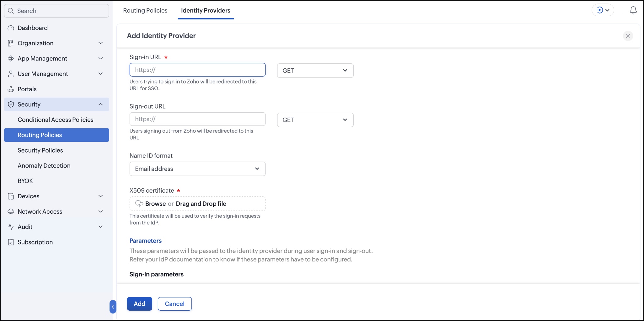Click the Subscription document icon
The width and height of the screenshot is (644, 321).
point(11,242)
